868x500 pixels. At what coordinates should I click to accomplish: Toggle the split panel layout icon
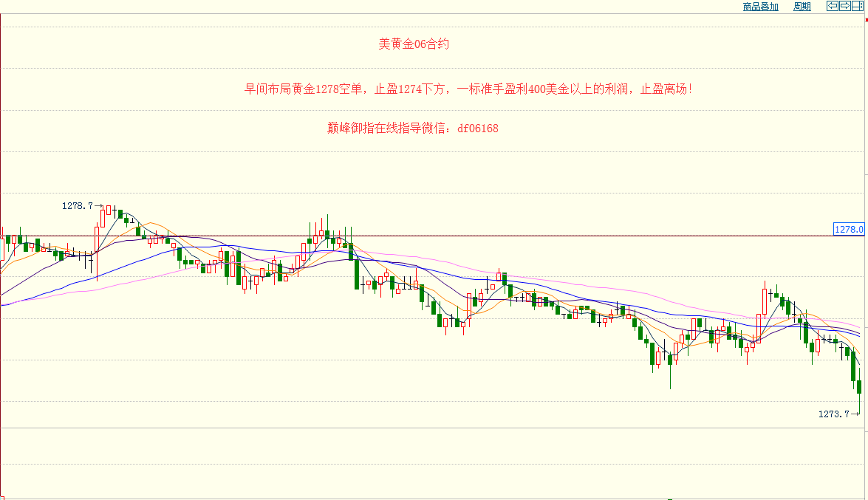coord(858,7)
